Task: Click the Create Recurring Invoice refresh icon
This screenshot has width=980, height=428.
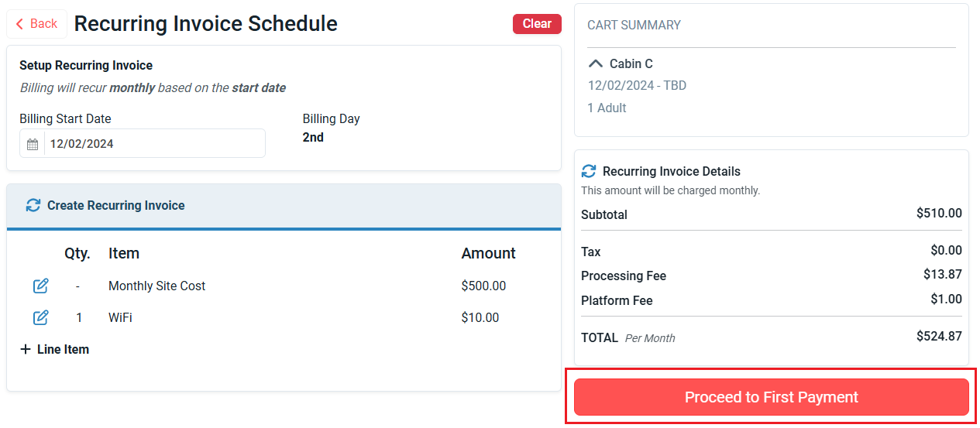Action: click(x=33, y=206)
